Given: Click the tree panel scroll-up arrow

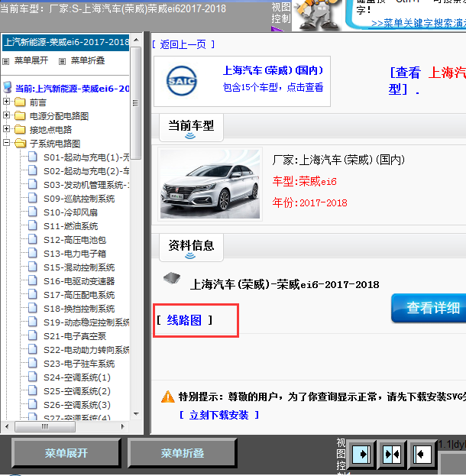Looking at the screenshot, I should 136,40.
